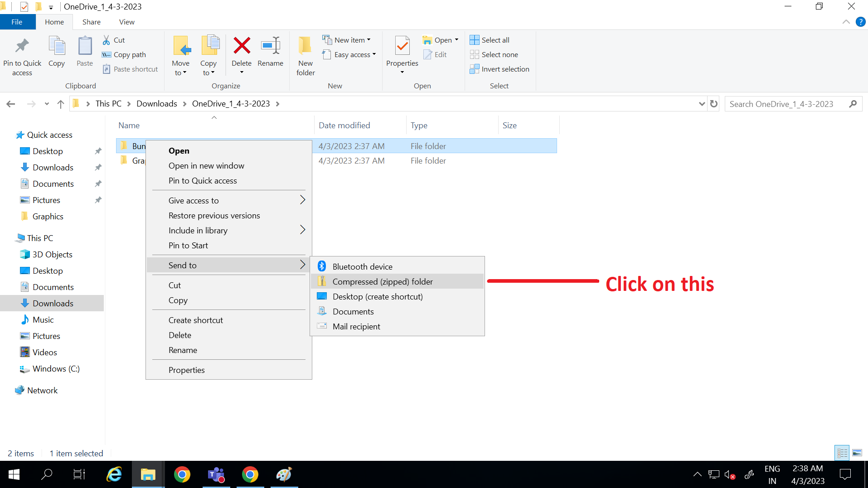Click Pin to Start in context menu
The width and height of the screenshot is (868, 488).
point(229,245)
